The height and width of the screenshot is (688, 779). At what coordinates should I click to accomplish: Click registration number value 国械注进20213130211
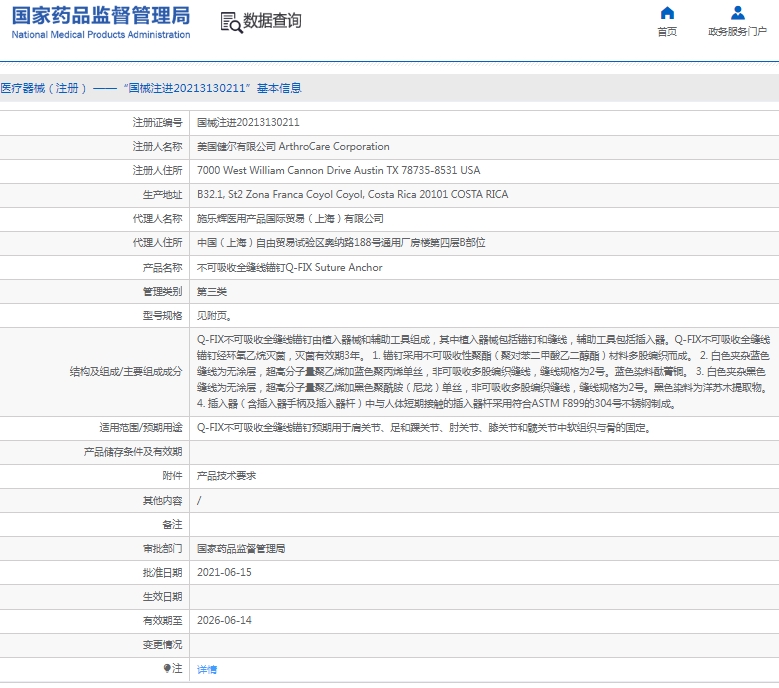click(248, 122)
